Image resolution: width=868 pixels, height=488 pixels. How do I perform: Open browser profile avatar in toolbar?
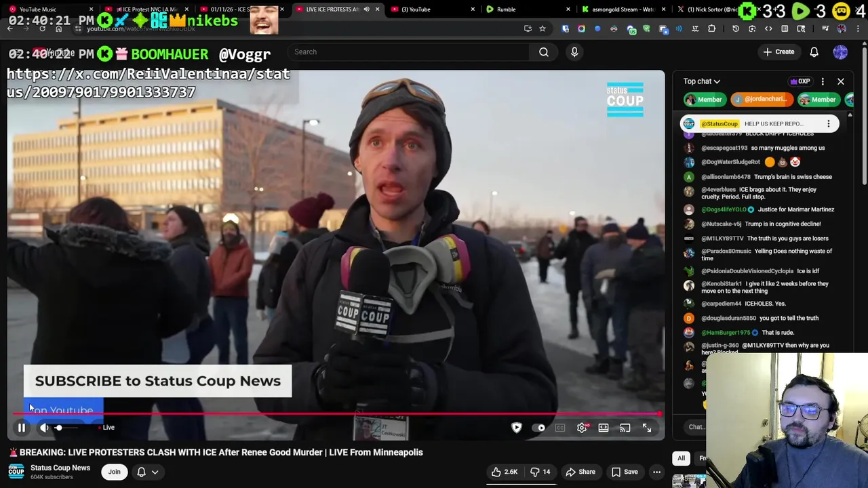tap(842, 28)
